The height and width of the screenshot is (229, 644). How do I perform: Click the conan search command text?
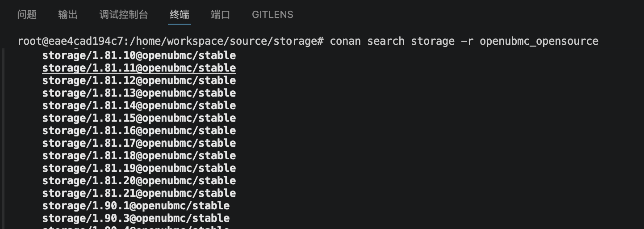pyautogui.click(x=464, y=41)
